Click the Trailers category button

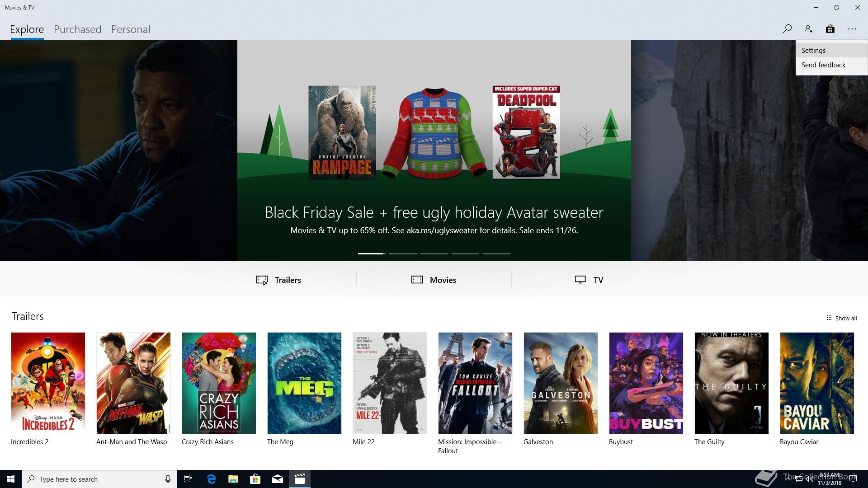click(x=278, y=280)
